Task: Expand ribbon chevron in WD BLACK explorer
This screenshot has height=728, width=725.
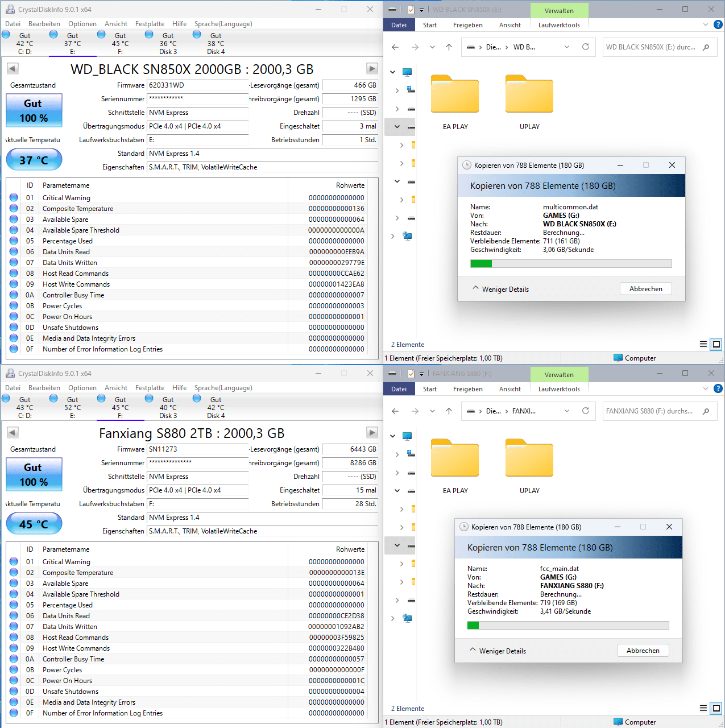Action: click(706, 24)
